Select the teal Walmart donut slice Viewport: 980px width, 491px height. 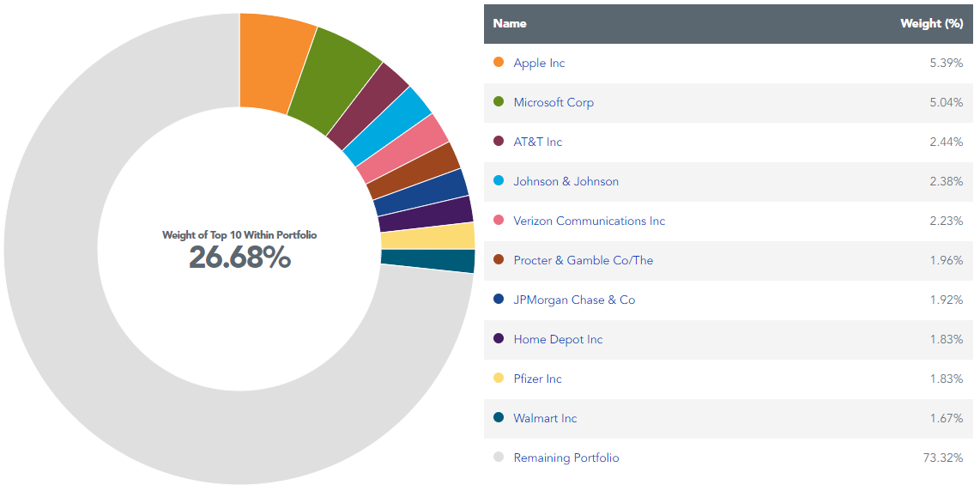click(x=428, y=260)
